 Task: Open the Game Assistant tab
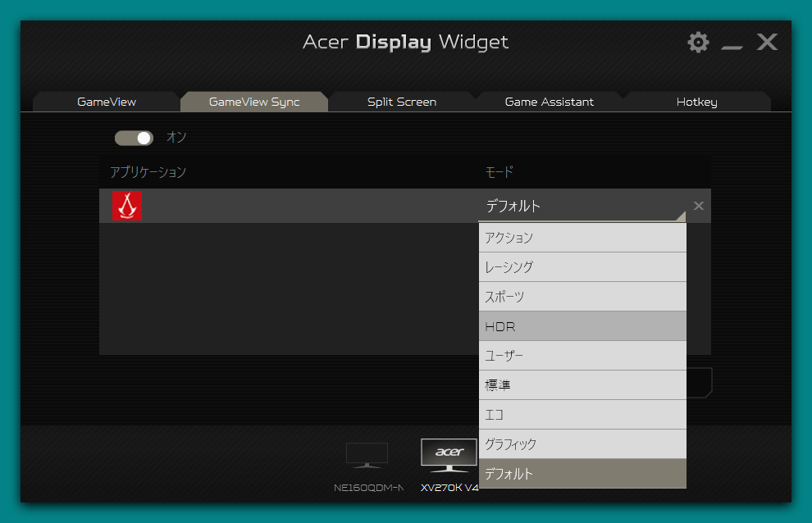pyautogui.click(x=550, y=102)
